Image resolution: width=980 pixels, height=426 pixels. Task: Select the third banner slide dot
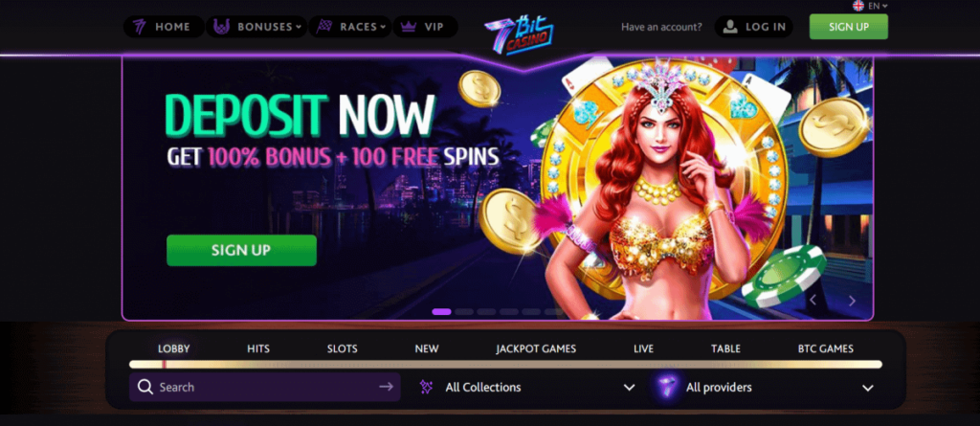point(486,311)
